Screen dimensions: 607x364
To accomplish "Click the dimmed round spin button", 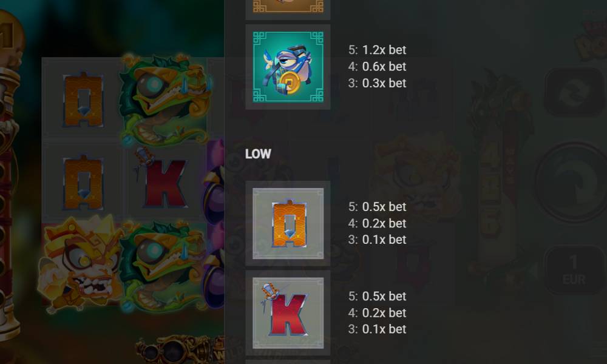I will [572, 183].
